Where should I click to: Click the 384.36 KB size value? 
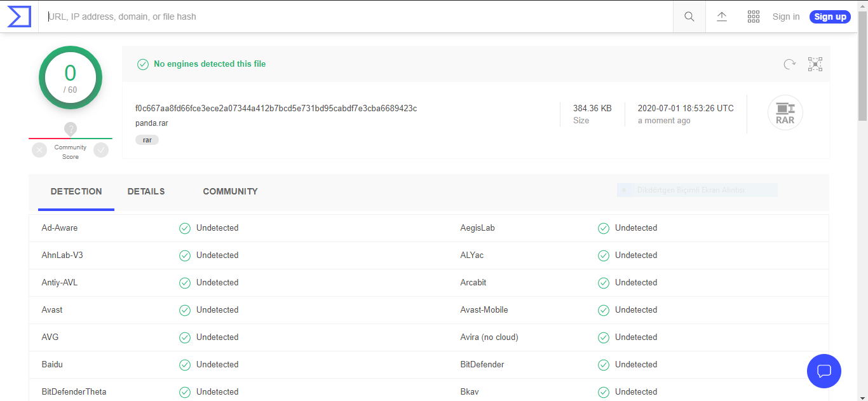[x=592, y=109]
